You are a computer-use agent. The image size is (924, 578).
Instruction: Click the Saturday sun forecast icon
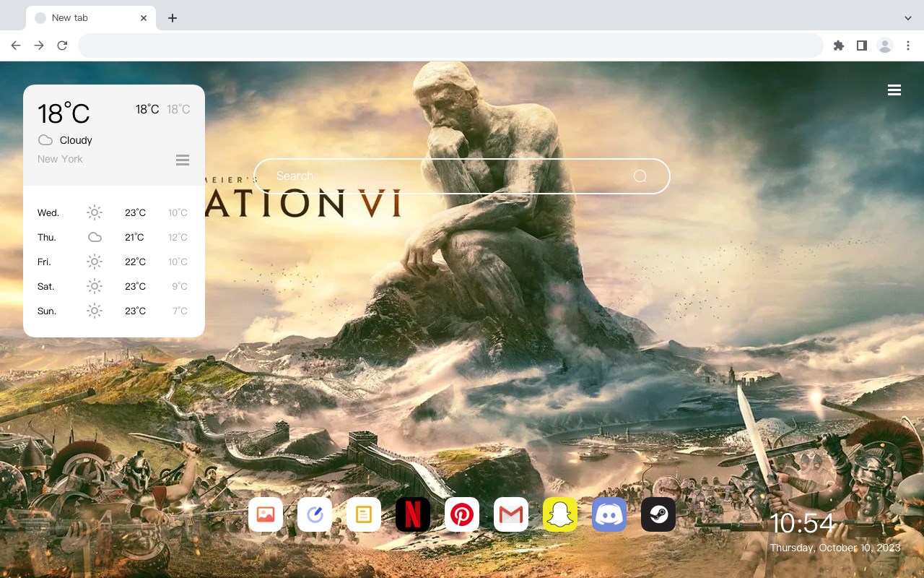tap(95, 286)
